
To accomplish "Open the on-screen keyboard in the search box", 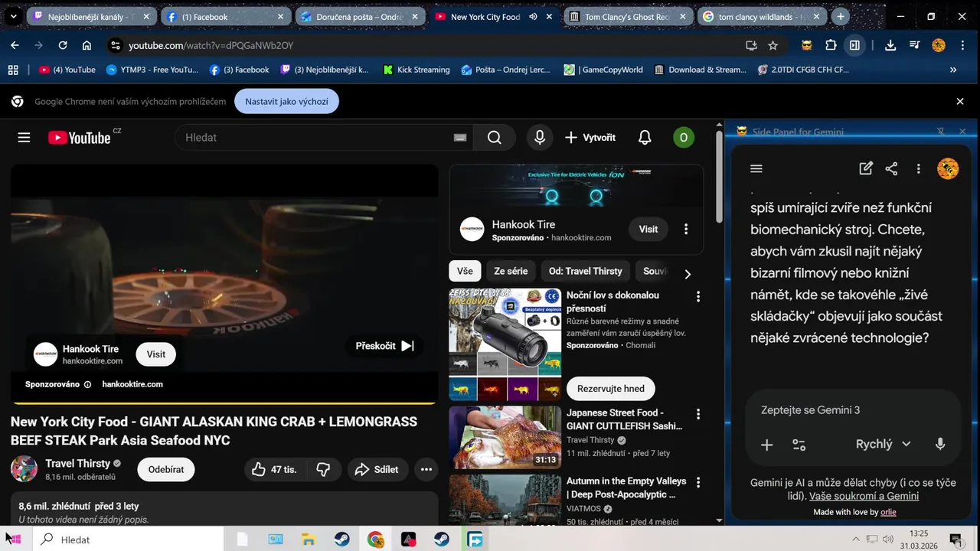I will 460,138.
